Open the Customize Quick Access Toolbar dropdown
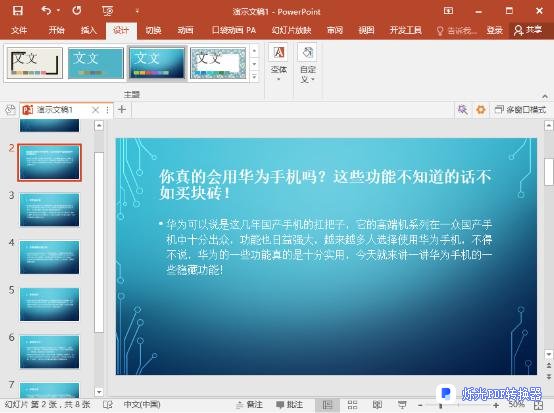This screenshot has width=554, height=413. pyautogui.click(x=137, y=11)
